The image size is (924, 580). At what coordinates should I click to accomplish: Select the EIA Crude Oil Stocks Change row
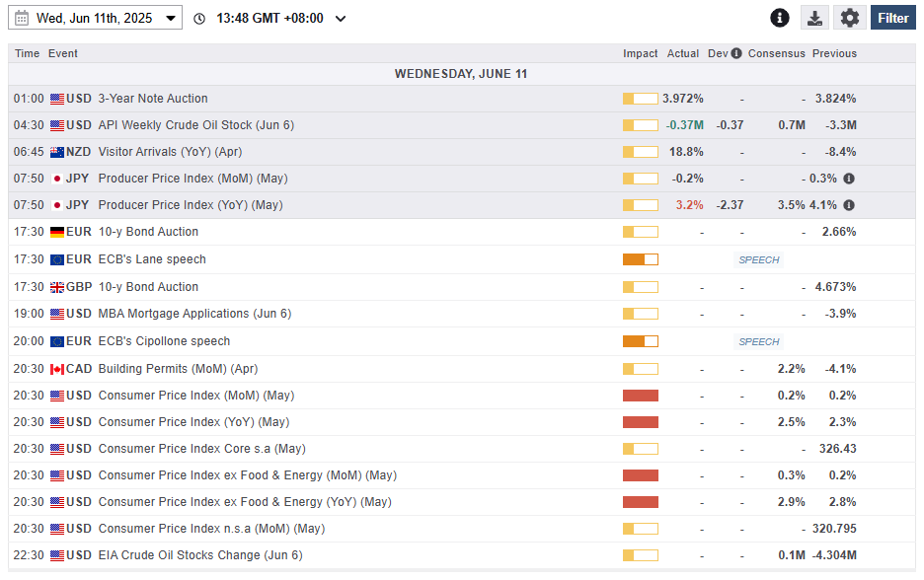pos(200,555)
